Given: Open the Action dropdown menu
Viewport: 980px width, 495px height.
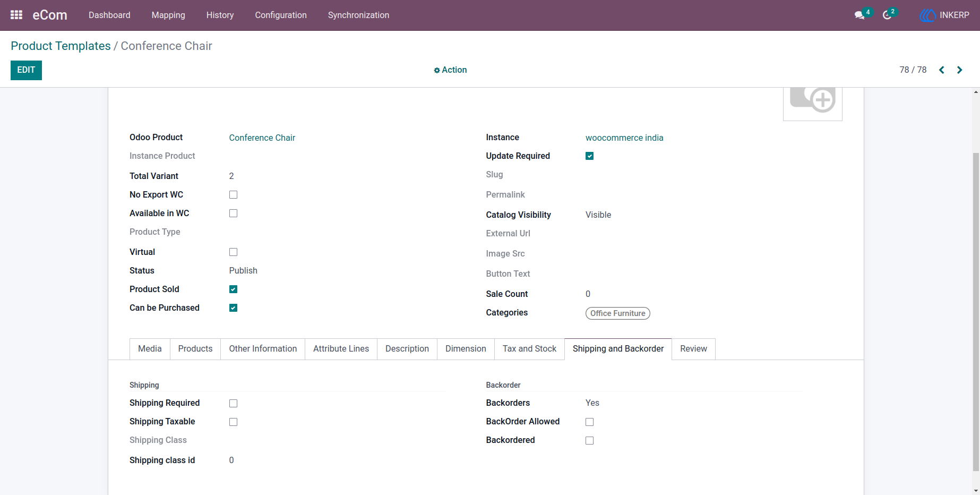Looking at the screenshot, I should tap(450, 70).
